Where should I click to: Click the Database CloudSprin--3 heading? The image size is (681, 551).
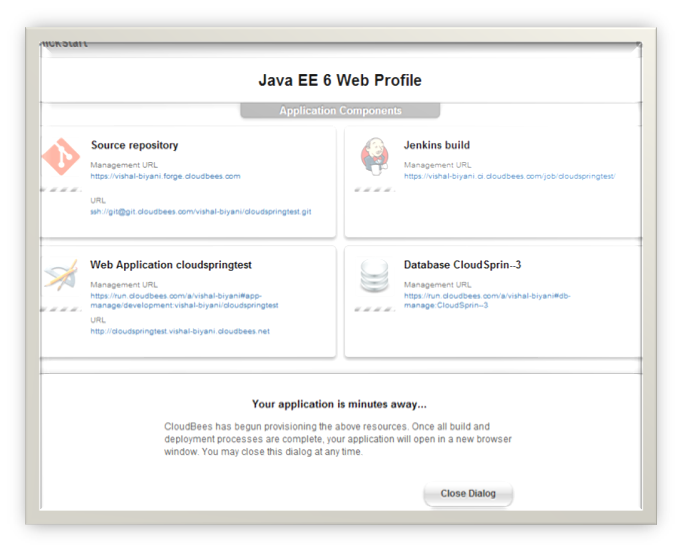[x=462, y=265]
